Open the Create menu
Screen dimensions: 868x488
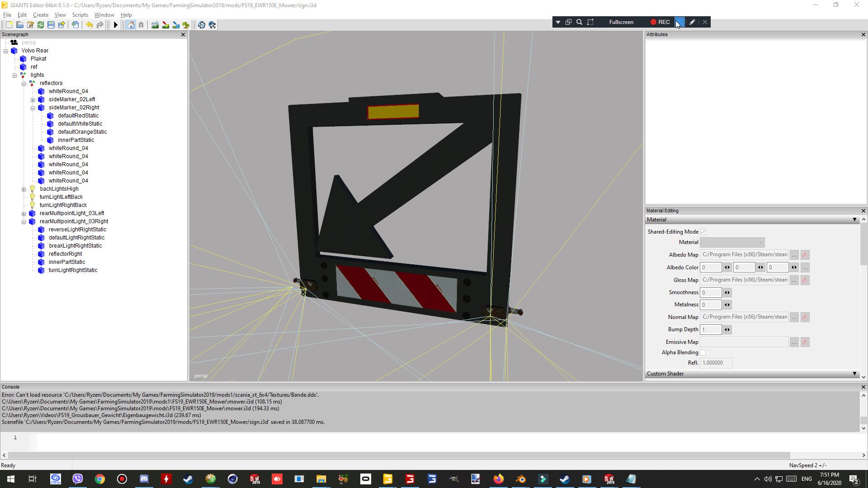pos(40,15)
